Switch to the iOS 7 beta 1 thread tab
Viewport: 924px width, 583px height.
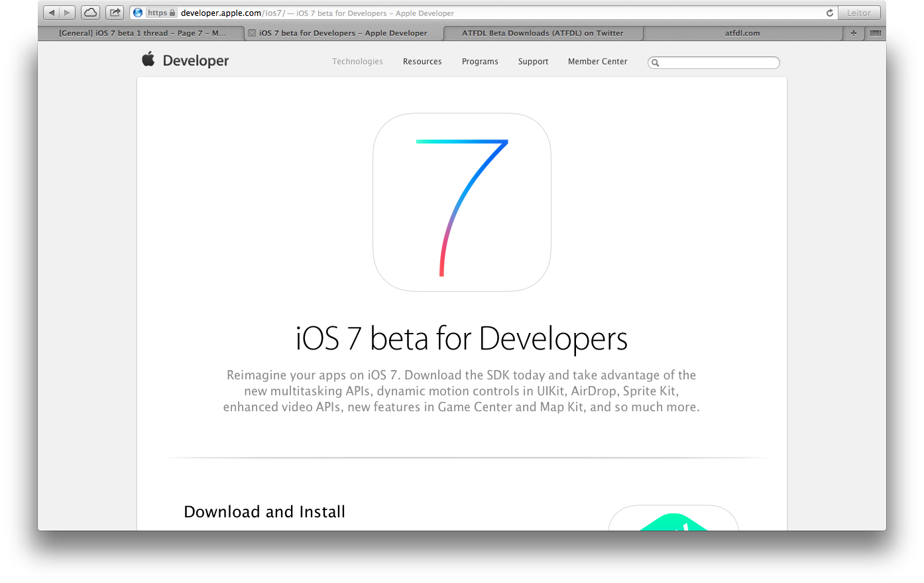pos(142,33)
